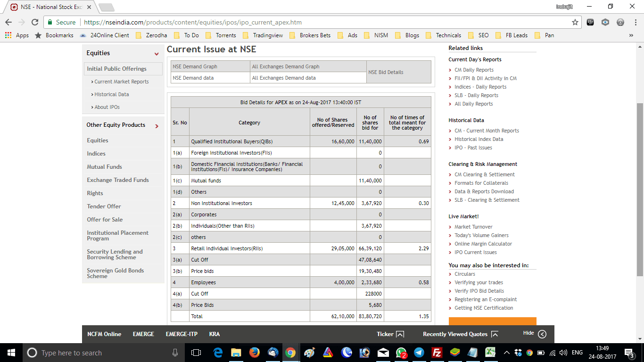Click the microphone in taskbar search
The image size is (644, 362).
[175, 353]
